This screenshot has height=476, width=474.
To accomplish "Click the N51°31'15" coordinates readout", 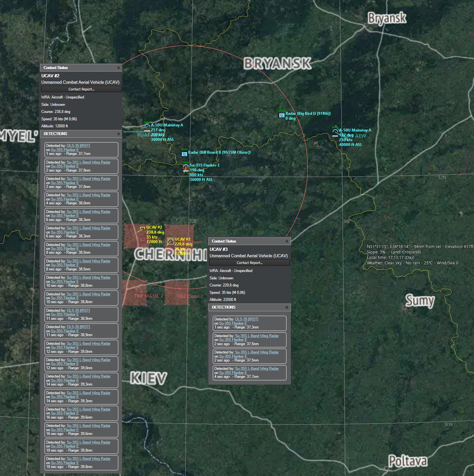I will 420,246.
